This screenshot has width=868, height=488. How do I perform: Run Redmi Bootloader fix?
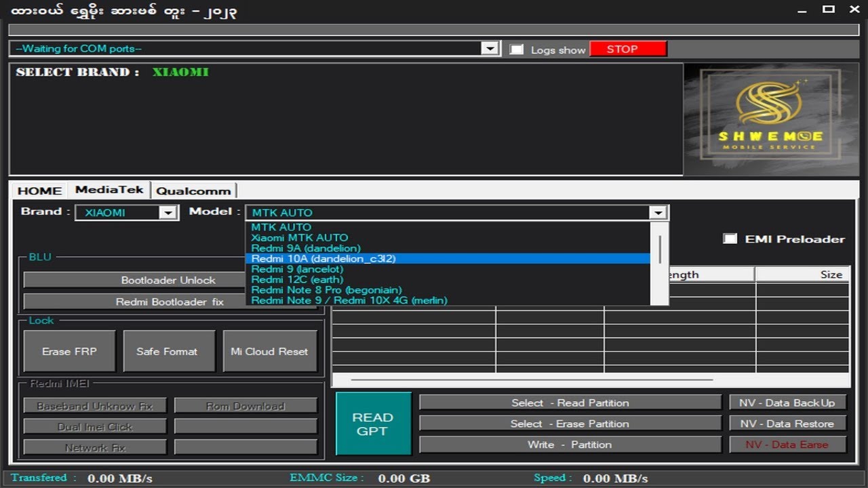click(x=170, y=302)
